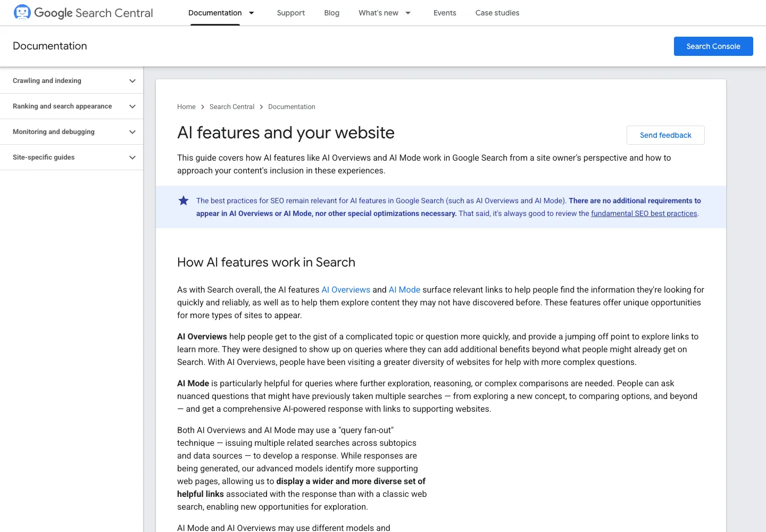Expand the Monitoring and debugging chevron
766x532 pixels.
[132, 132]
